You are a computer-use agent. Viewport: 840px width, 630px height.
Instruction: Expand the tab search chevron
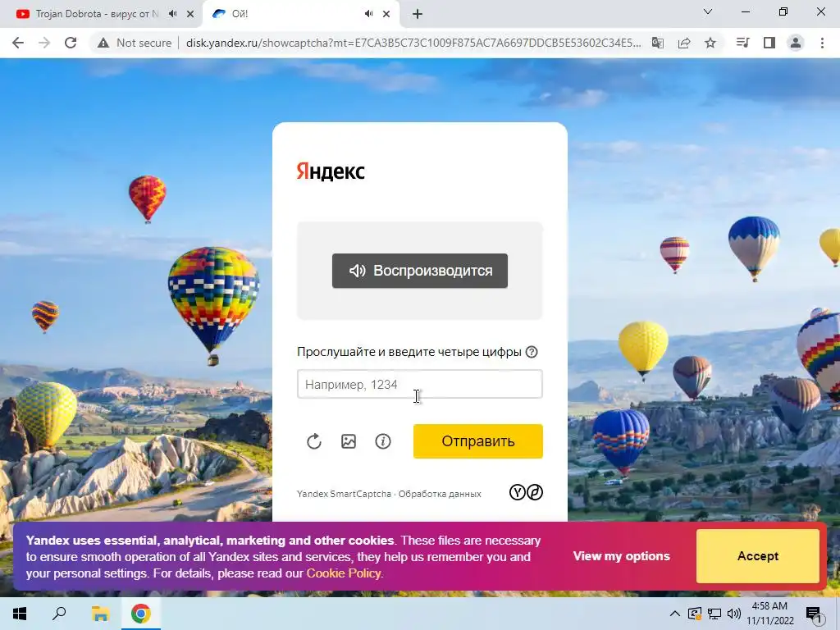708,11
